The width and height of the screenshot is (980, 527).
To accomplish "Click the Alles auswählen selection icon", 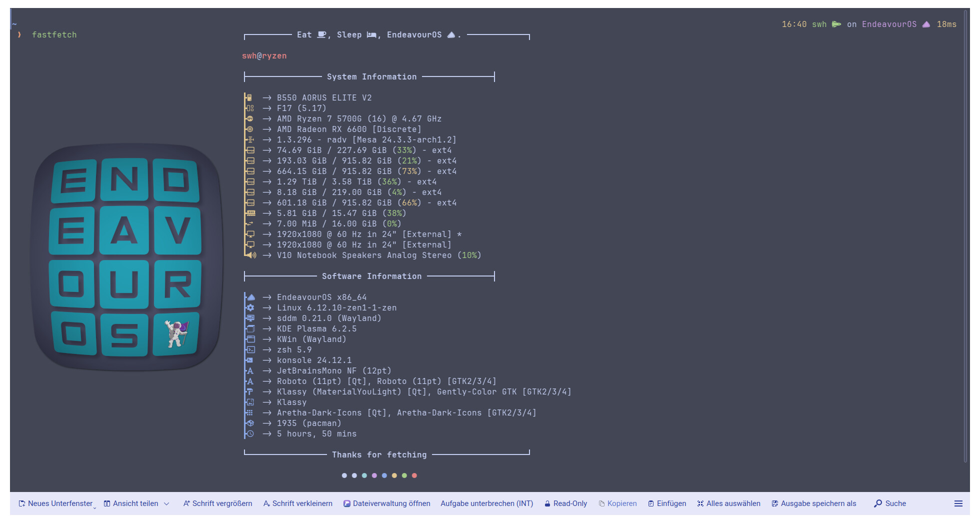I will (x=700, y=503).
